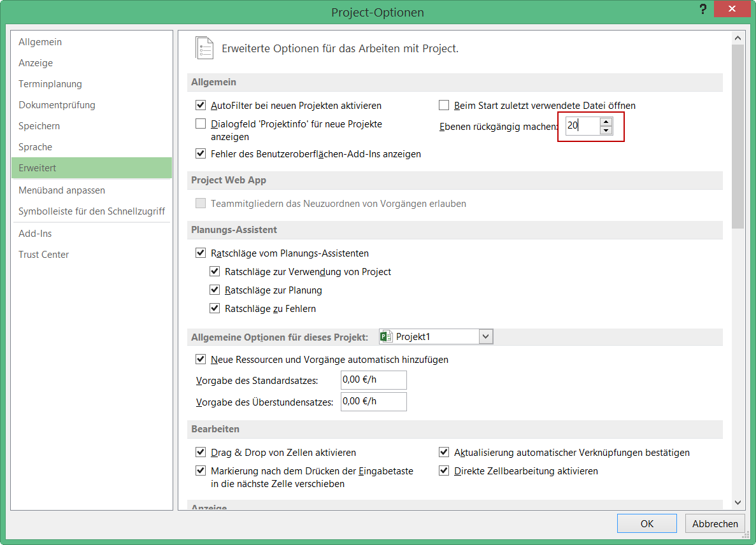Enable Dialogfeld 'Projektinfo' für neue Projekte
Image resolution: width=756 pixels, height=545 pixels.
point(201,124)
